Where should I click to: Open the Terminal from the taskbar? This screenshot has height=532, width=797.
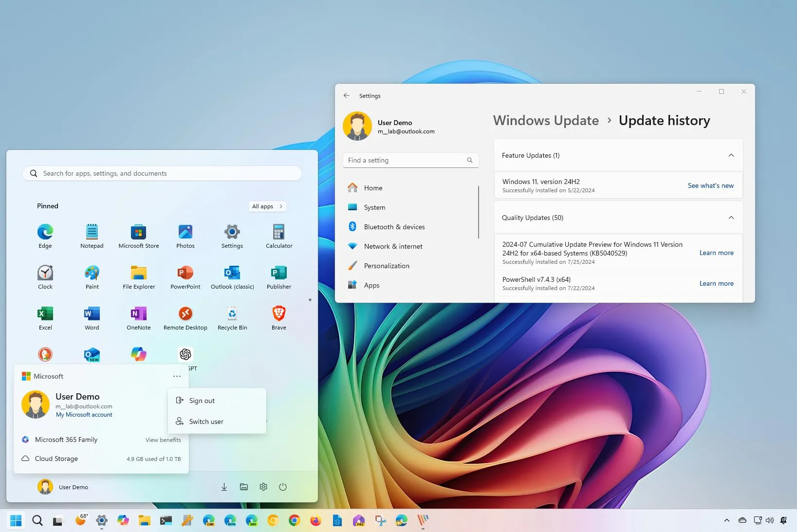coord(165,520)
